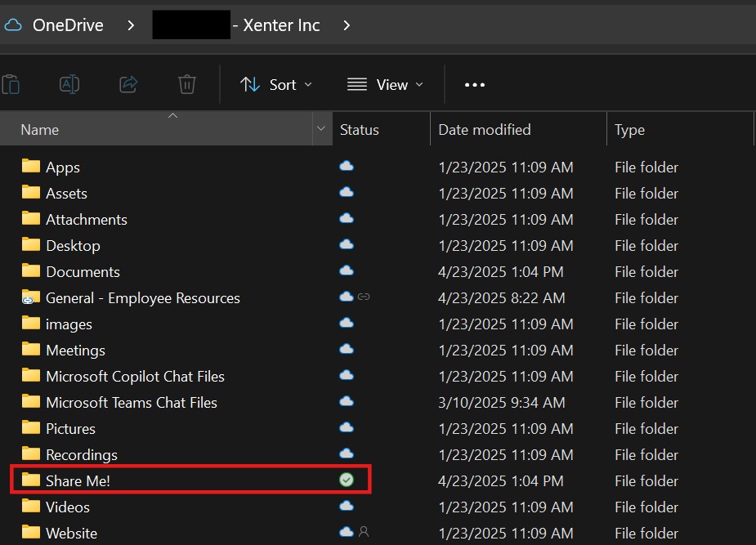Click the green synced checkmark for Share Me!
The height and width of the screenshot is (545, 756).
point(347,480)
